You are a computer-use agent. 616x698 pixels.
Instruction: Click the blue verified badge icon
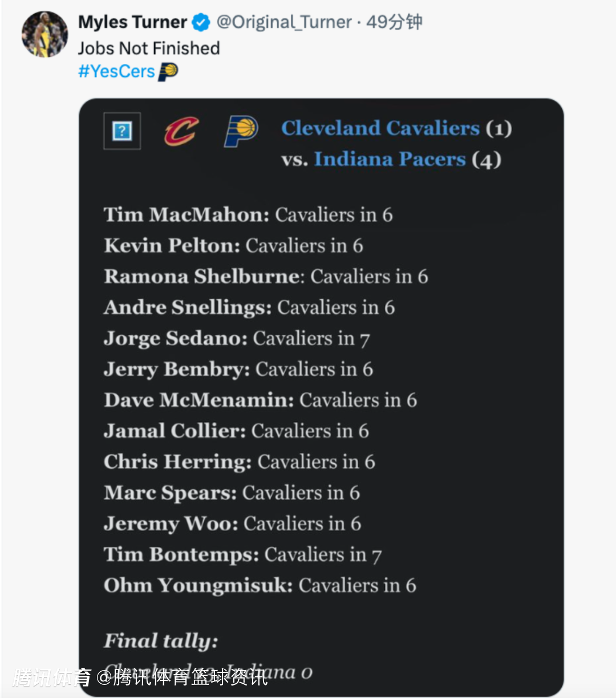201,22
